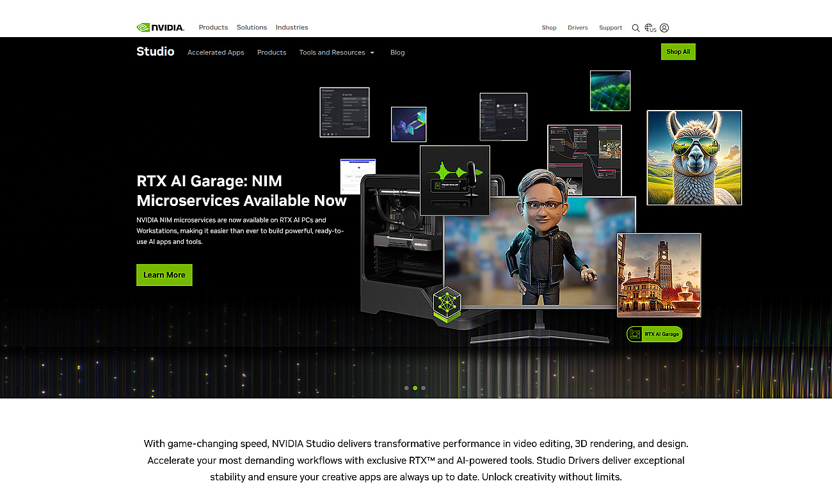Click the Learn More button

164,275
